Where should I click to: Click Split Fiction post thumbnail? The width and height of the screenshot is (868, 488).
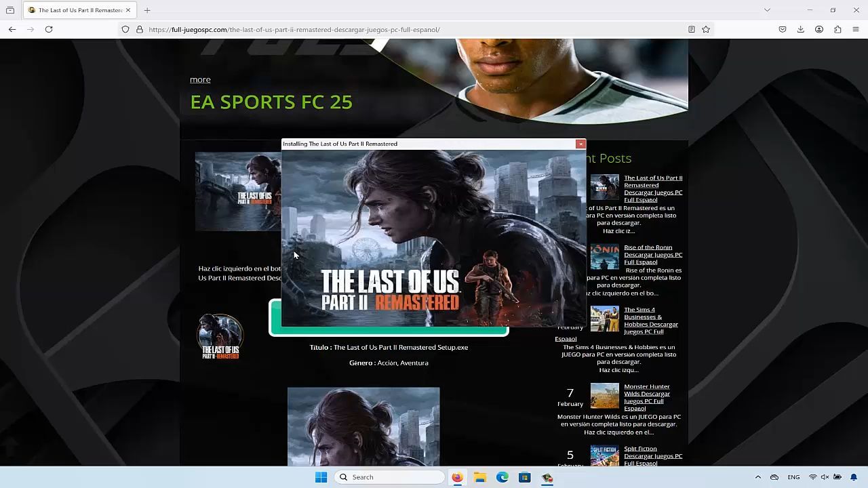[604, 455]
